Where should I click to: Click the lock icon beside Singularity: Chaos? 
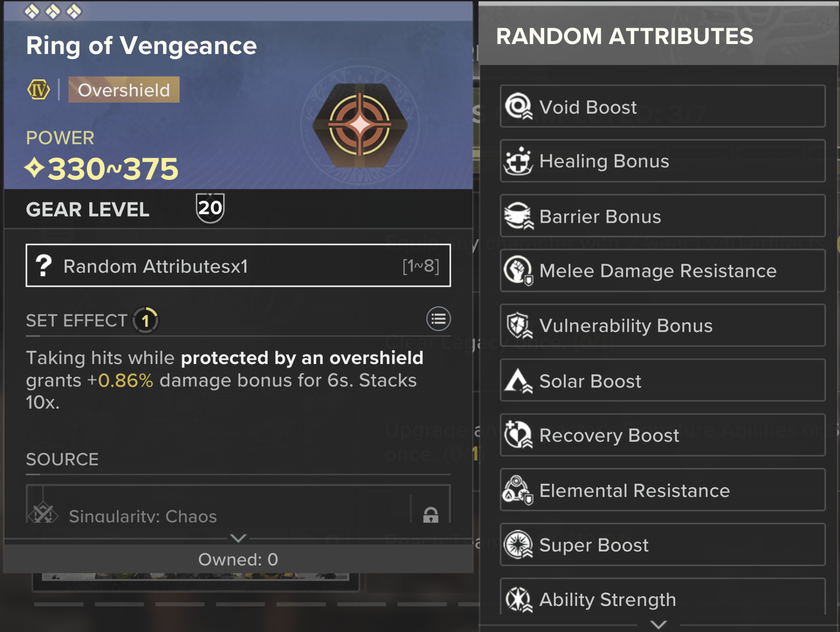[430, 515]
